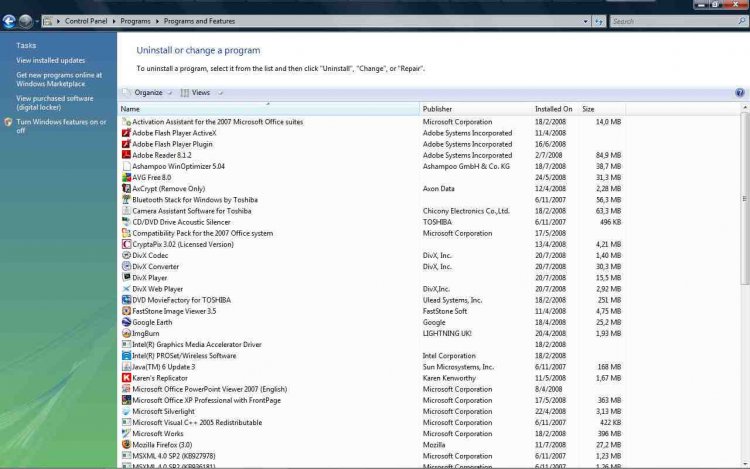This screenshot has height=469, width=750.
Task: Expand the address bar history dropdown
Action: (585, 21)
